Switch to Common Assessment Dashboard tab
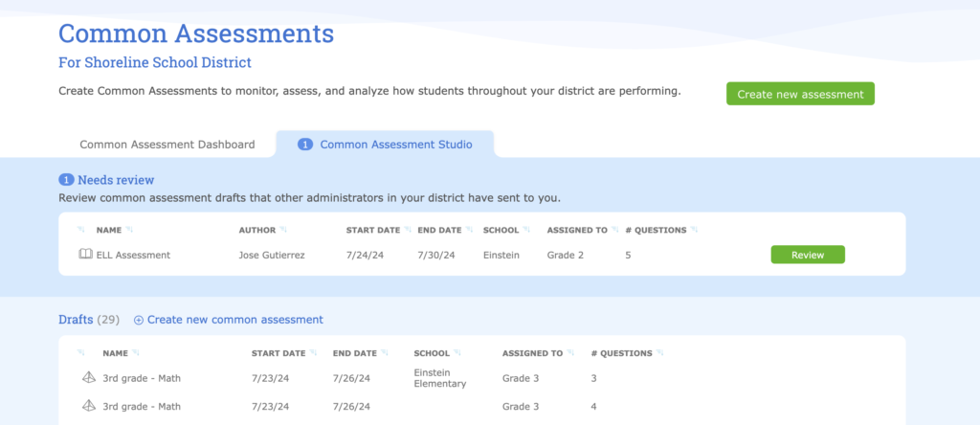Screen dimensions: 980x425 coord(167,145)
